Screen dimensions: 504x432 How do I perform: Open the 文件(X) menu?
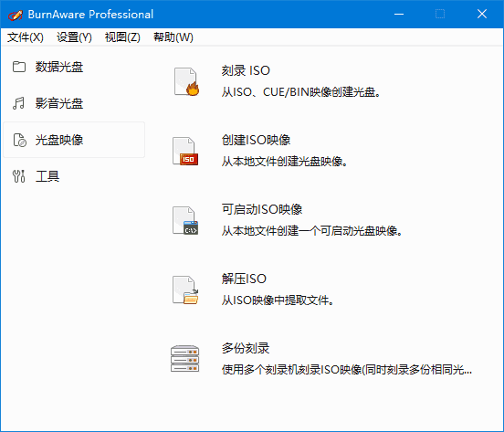[25, 37]
